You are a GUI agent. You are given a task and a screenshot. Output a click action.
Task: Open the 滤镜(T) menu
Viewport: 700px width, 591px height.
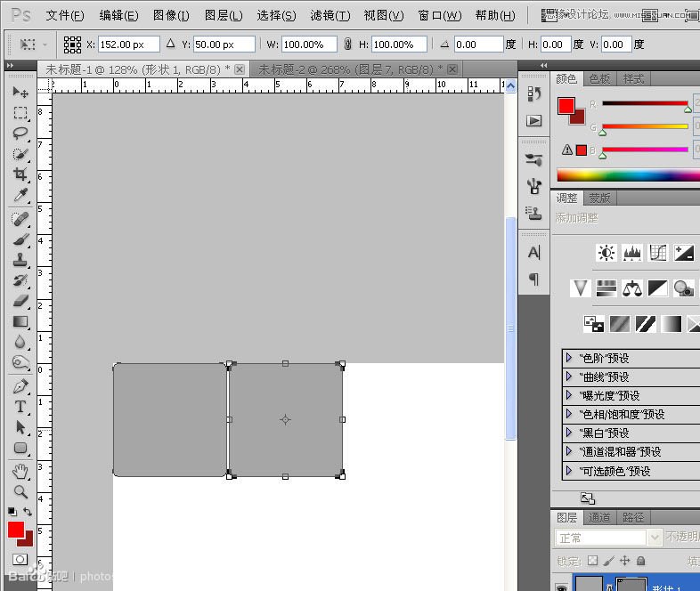click(330, 15)
